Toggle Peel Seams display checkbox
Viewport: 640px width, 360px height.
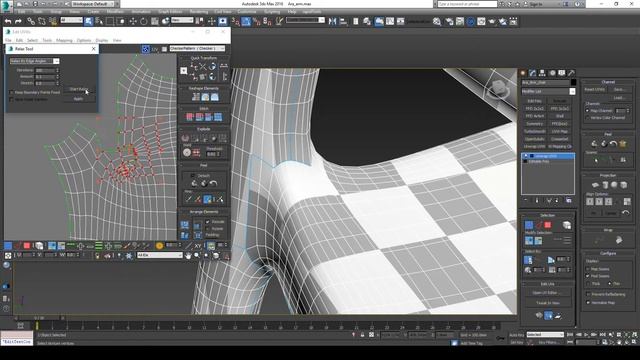[588, 276]
